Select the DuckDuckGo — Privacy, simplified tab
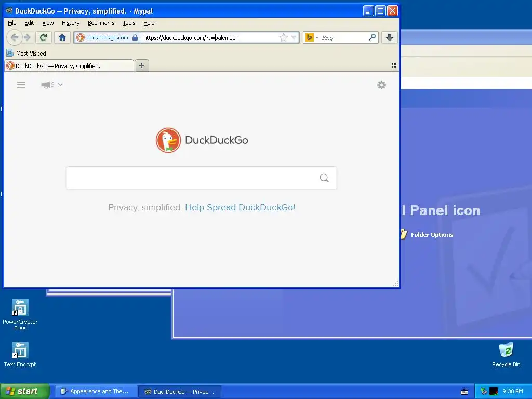The width and height of the screenshot is (532, 399). pos(69,65)
